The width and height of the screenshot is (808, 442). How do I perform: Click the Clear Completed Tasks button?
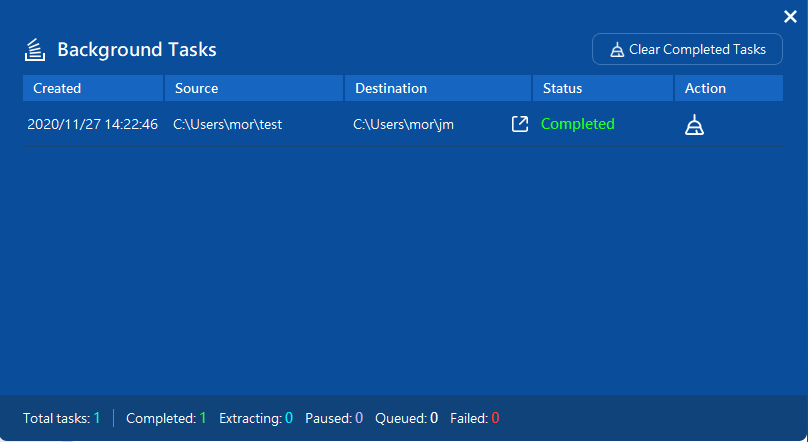[x=687, y=49]
